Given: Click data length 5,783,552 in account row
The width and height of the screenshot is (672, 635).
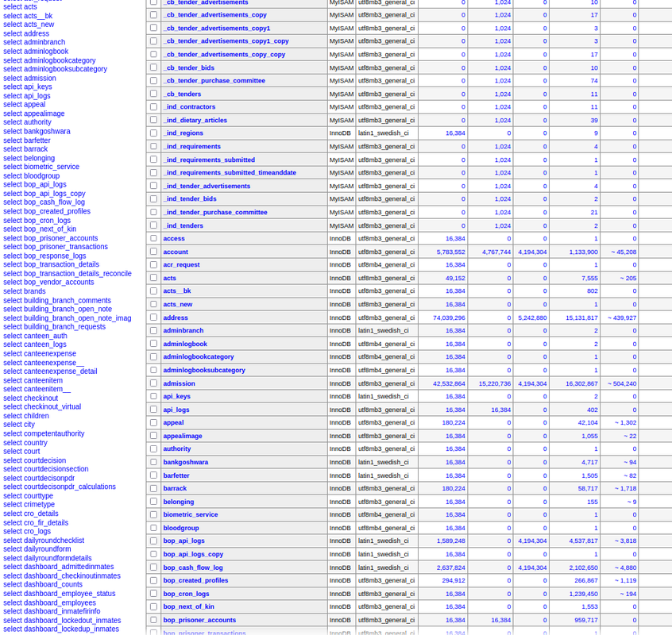Looking at the screenshot, I should click(451, 252).
